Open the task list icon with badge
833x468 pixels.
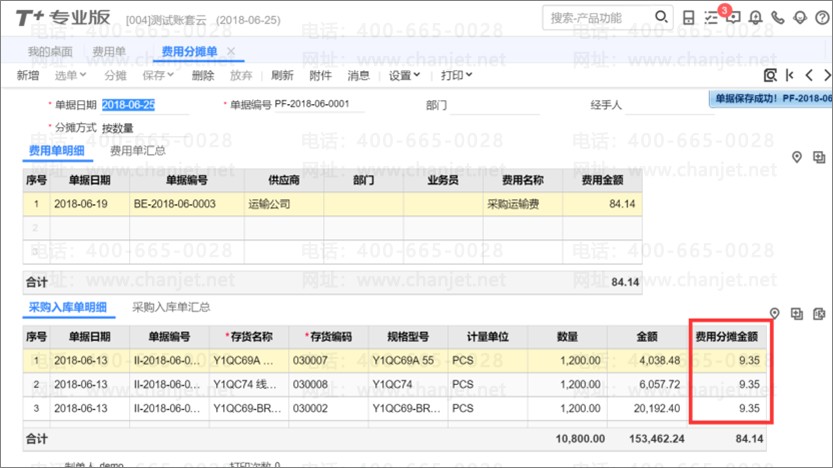tap(711, 18)
